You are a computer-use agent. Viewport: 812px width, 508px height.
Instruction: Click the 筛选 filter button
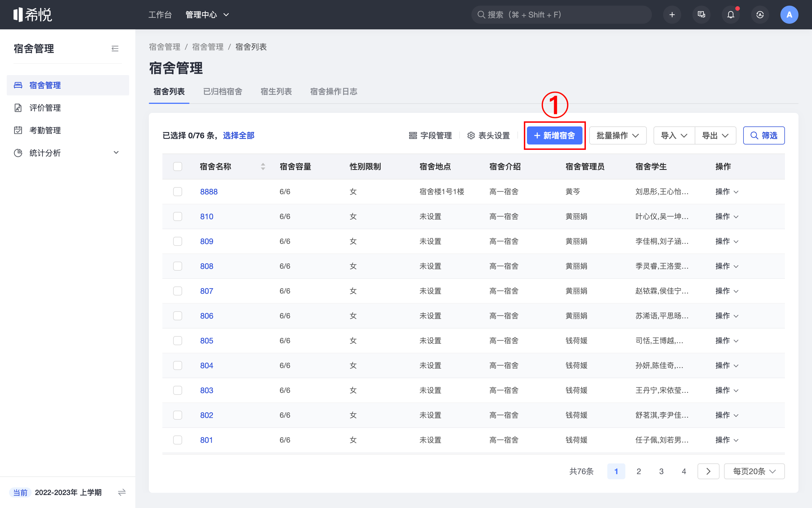click(764, 135)
